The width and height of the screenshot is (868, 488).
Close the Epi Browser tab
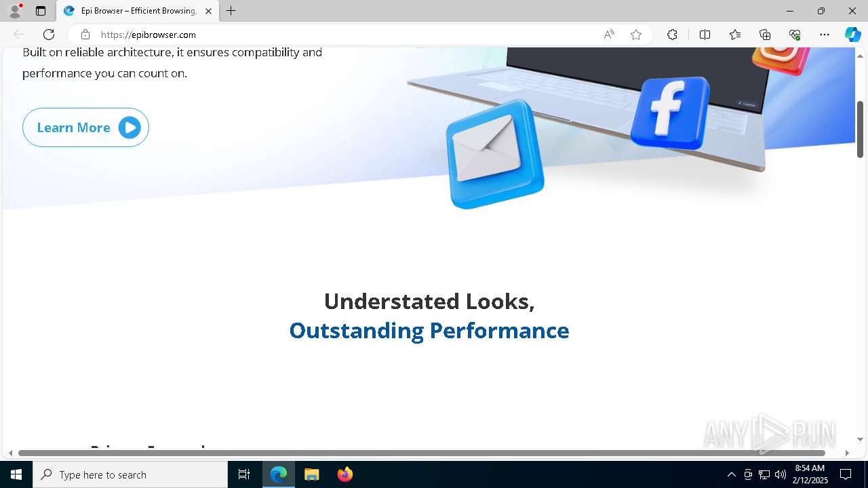[x=208, y=11]
